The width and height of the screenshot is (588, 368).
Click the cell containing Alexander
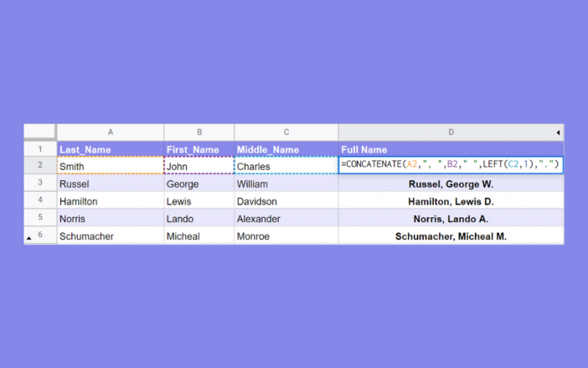coord(286,218)
